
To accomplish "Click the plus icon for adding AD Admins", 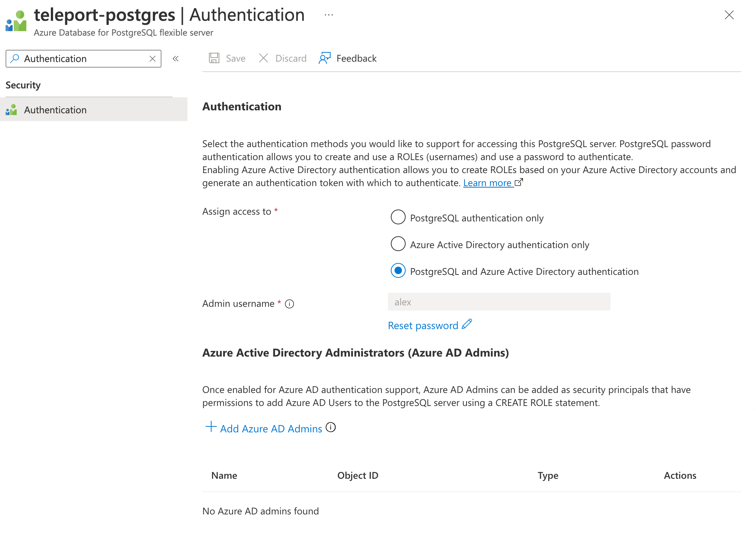I will (x=211, y=427).
